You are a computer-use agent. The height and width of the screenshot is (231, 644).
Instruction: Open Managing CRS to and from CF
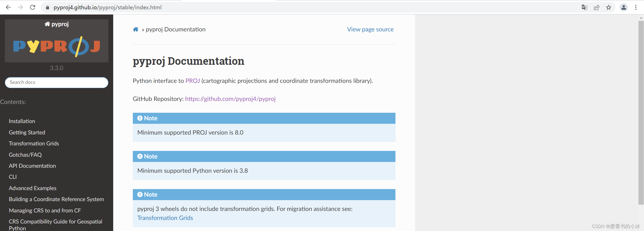[45, 210]
